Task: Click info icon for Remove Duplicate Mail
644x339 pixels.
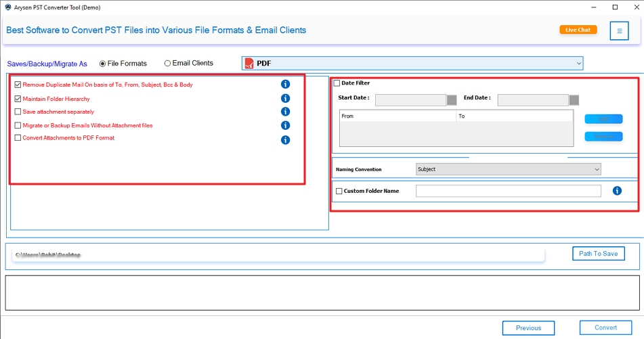Action: (286, 84)
